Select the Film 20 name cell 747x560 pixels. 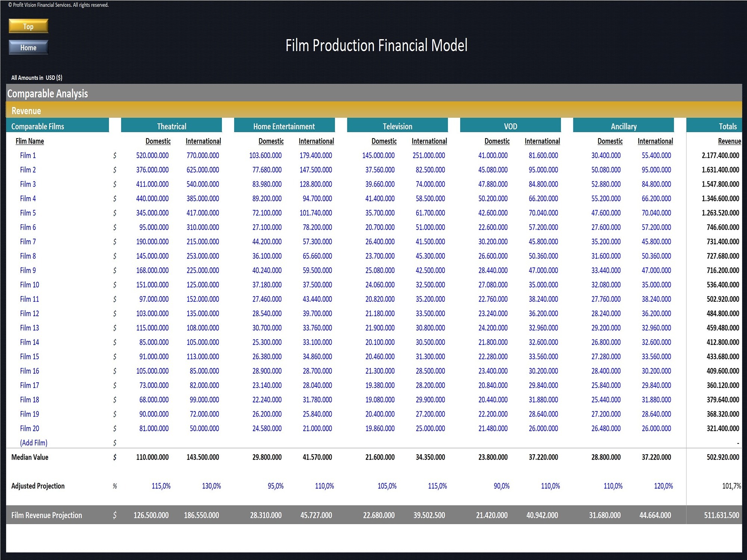30,428
